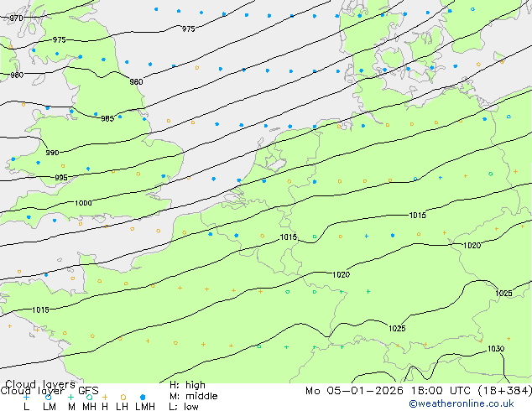Click the orange plus H legend symbol

[105, 397]
